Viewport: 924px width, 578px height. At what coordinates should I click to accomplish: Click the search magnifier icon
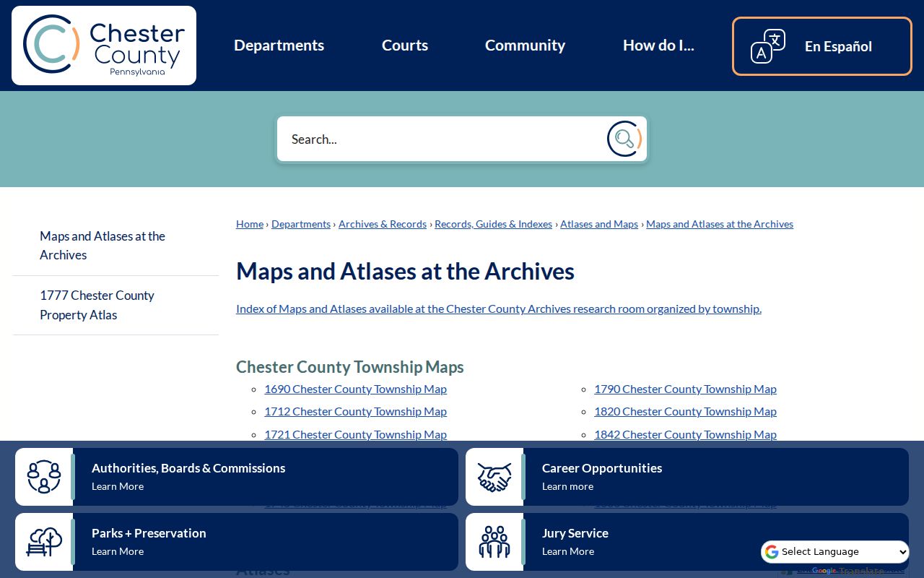pyautogui.click(x=624, y=139)
